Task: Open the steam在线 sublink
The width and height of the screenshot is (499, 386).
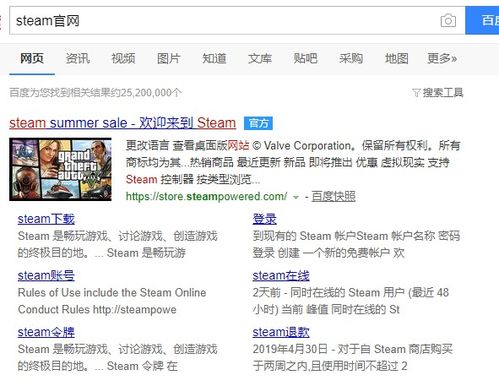Action: [x=281, y=276]
